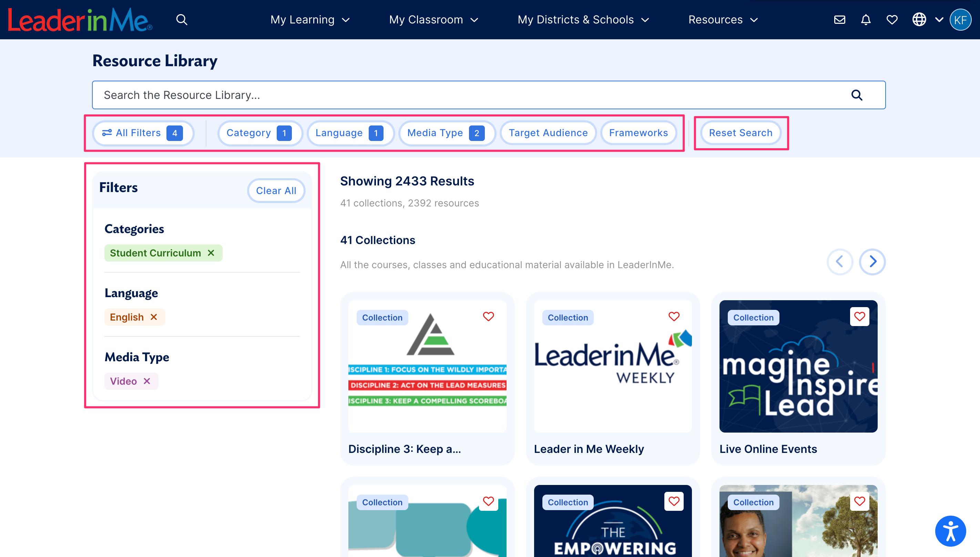980x557 pixels.
Task: Clear all filters with Clear All
Action: pyautogui.click(x=276, y=190)
